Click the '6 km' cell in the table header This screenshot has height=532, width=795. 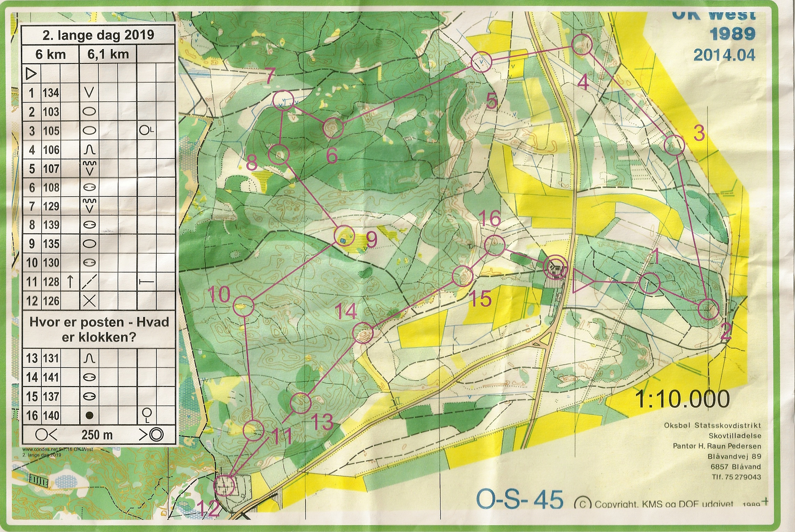click(x=51, y=54)
